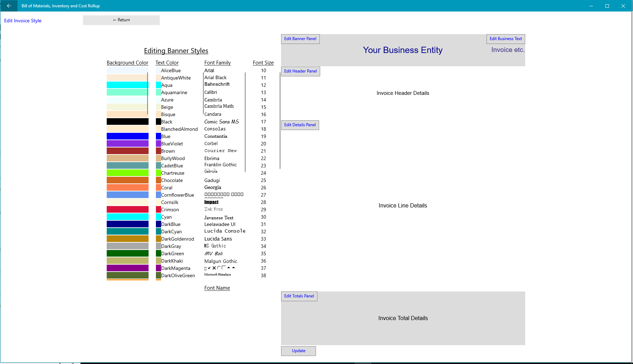633x364 pixels.
Task: Choose the Malgun Gothic font family
Action: pyautogui.click(x=221, y=261)
